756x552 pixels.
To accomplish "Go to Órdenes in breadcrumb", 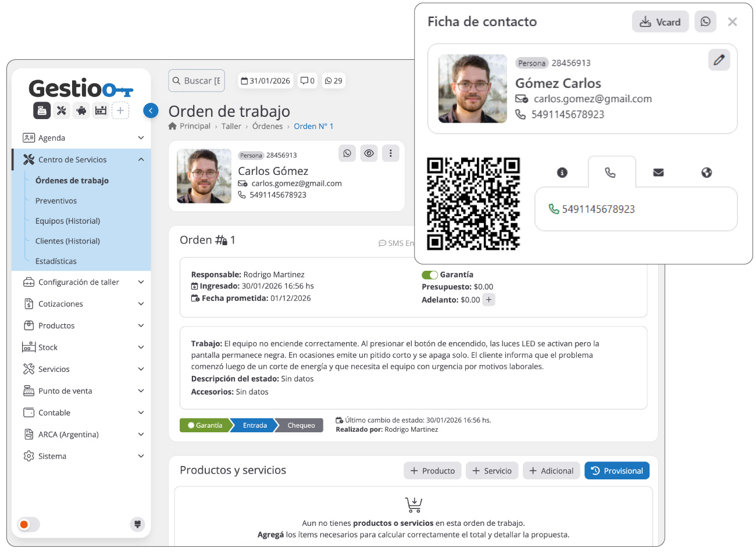I will pyautogui.click(x=268, y=126).
